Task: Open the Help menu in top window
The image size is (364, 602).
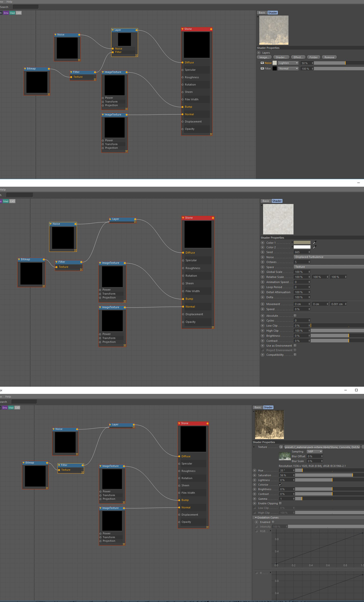Action: pyautogui.click(x=9, y=2)
